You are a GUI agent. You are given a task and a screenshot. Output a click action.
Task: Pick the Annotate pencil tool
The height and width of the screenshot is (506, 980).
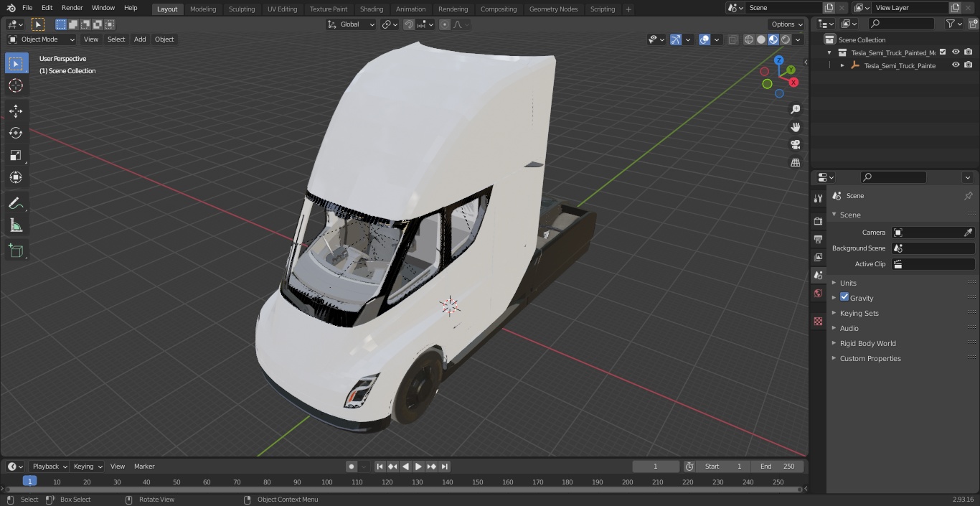(16, 203)
